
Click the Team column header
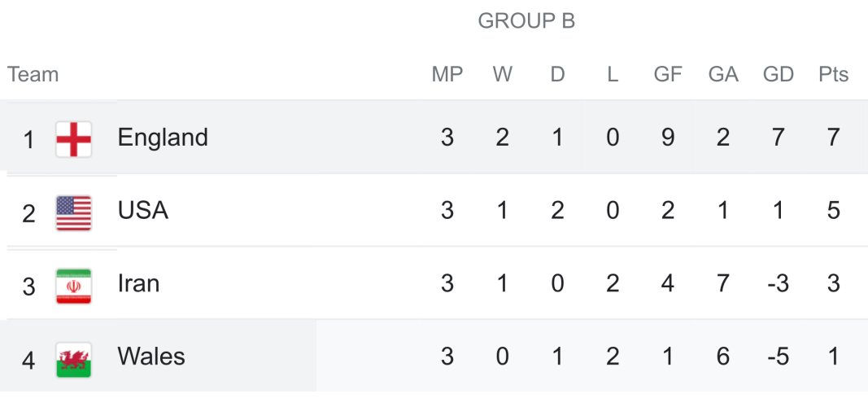[x=33, y=75]
